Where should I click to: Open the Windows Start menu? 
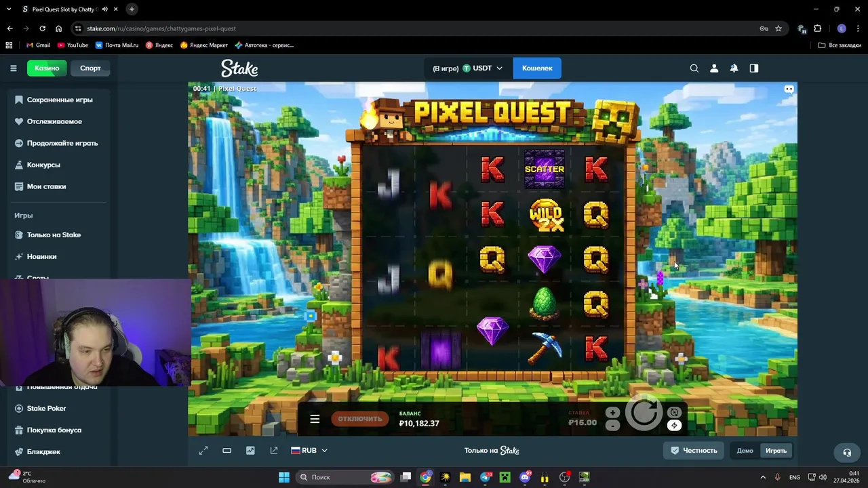283,477
